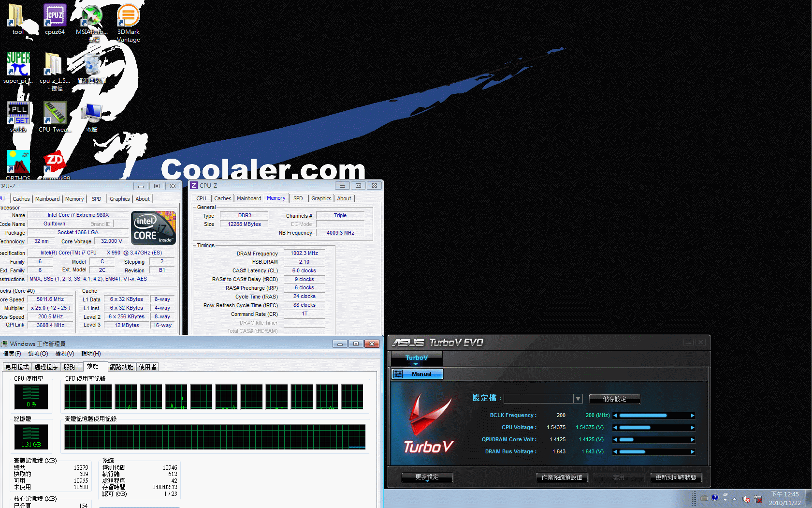Switch to Memory tab in right CPU-Z
This screenshot has height=508, width=812.
[276, 198]
